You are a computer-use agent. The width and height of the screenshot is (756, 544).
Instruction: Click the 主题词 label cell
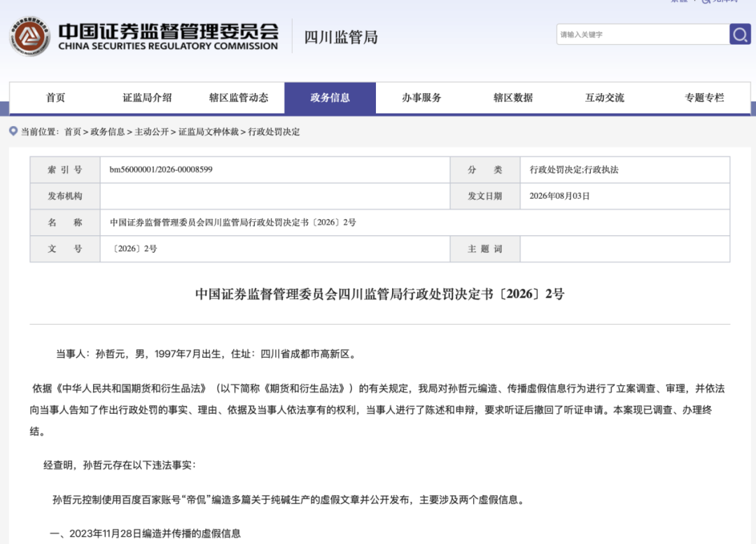pyautogui.click(x=485, y=249)
